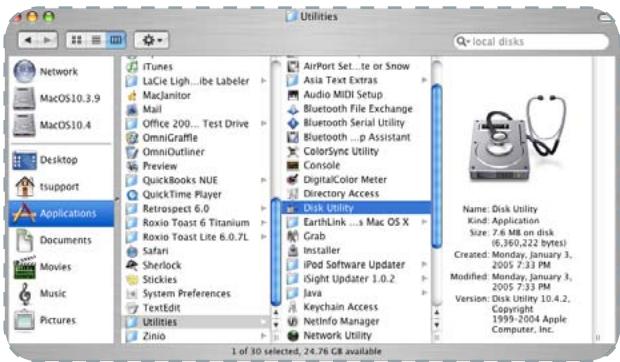The image size is (620, 362).
Task: Select System Preferences application
Action: click(x=178, y=294)
